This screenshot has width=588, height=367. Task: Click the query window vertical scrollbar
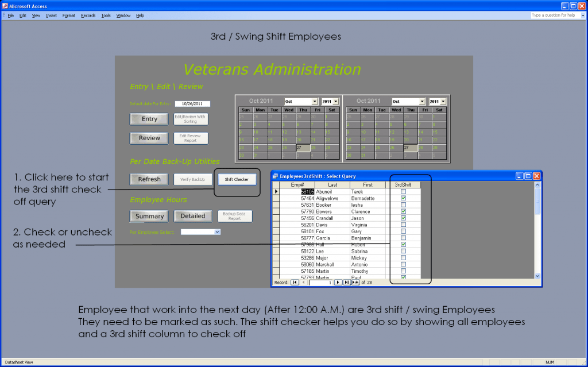click(x=537, y=241)
